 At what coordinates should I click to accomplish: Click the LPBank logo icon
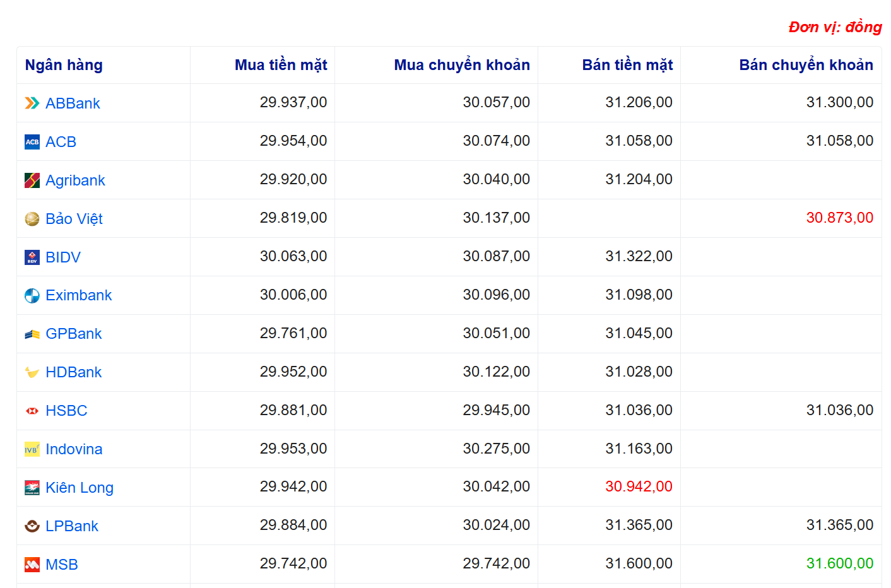click(32, 526)
